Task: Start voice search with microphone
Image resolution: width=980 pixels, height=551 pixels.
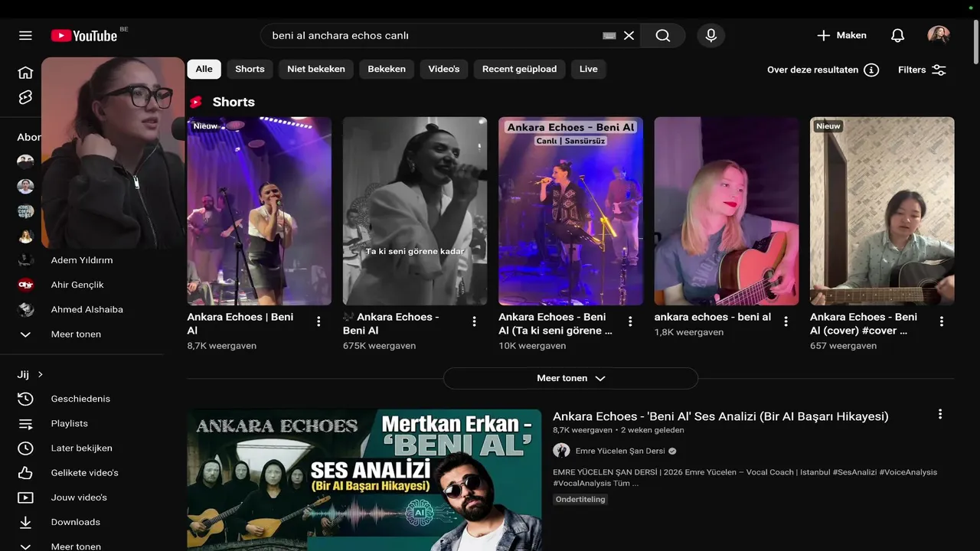Action: (710, 35)
